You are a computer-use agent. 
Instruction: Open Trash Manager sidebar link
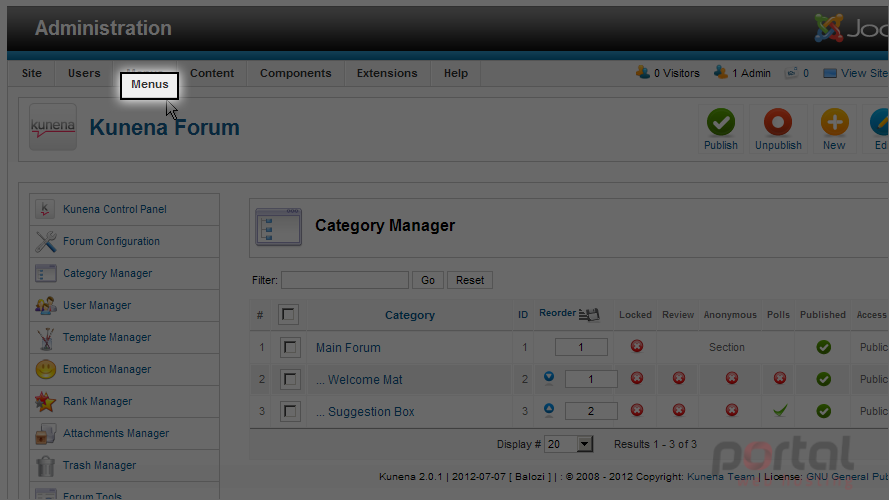point(99,465)
